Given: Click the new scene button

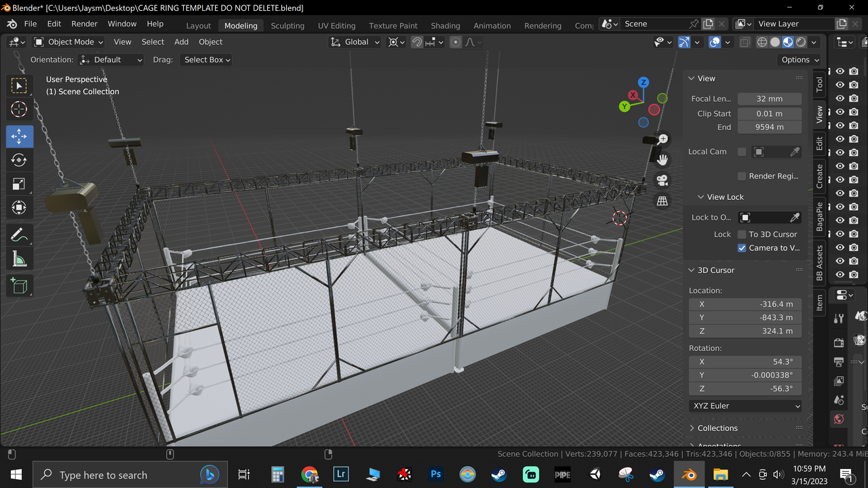Looking at the screenshot, I should [x=708, y=24].
